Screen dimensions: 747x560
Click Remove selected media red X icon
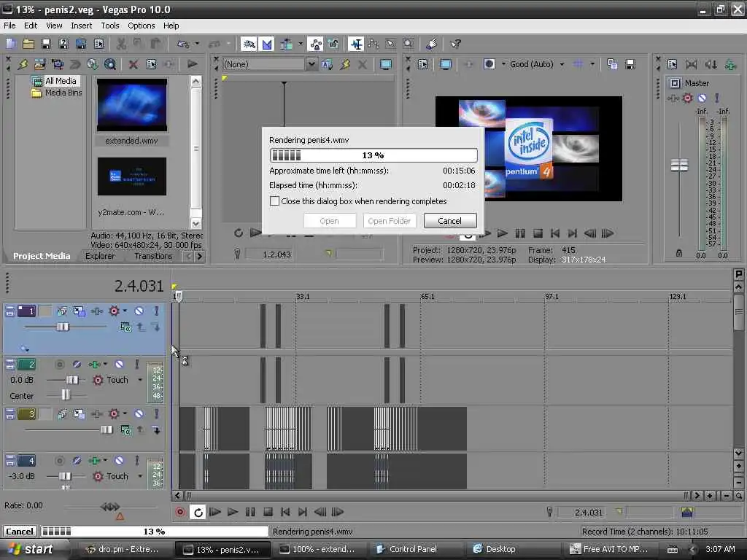click(x=133, y=64)
